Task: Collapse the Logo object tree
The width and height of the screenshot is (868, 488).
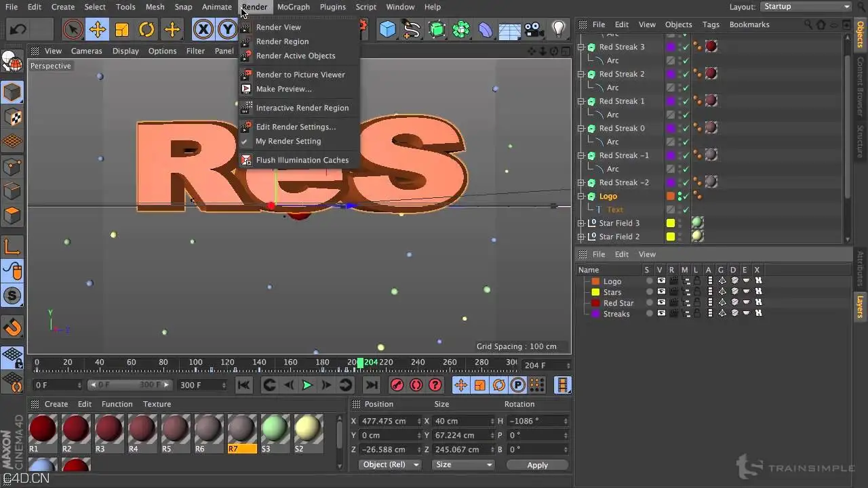Action: (x=581, y=196)
